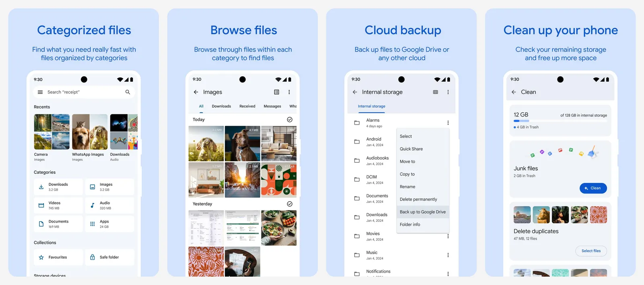Choose Rename from context menu

[x=423, y=187]
